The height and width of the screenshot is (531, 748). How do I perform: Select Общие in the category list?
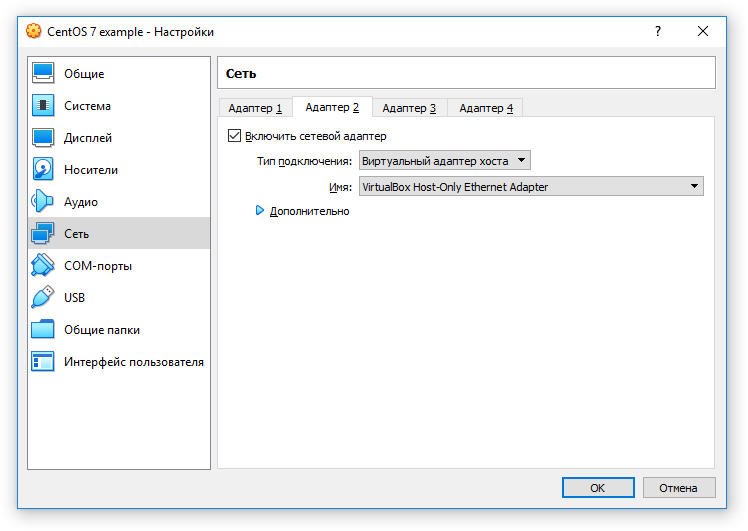pyautogui.click(x=119, y=73)
